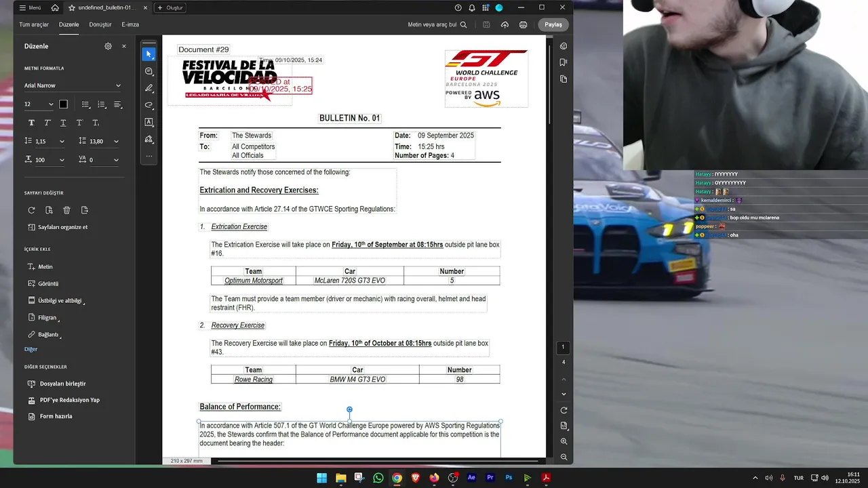868x488 pixels.
Task: Open Üstbilgi ve altbilgi menu
Action: (x=56, y=301)
